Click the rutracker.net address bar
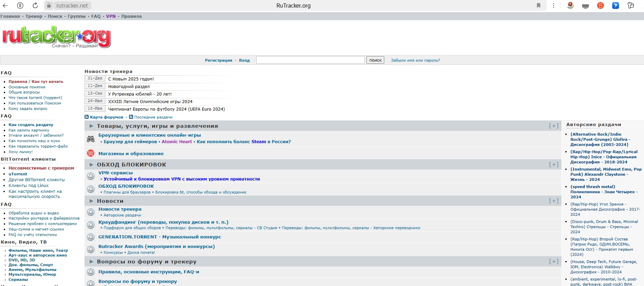644x286 pixels. click(x=72, y=5)
